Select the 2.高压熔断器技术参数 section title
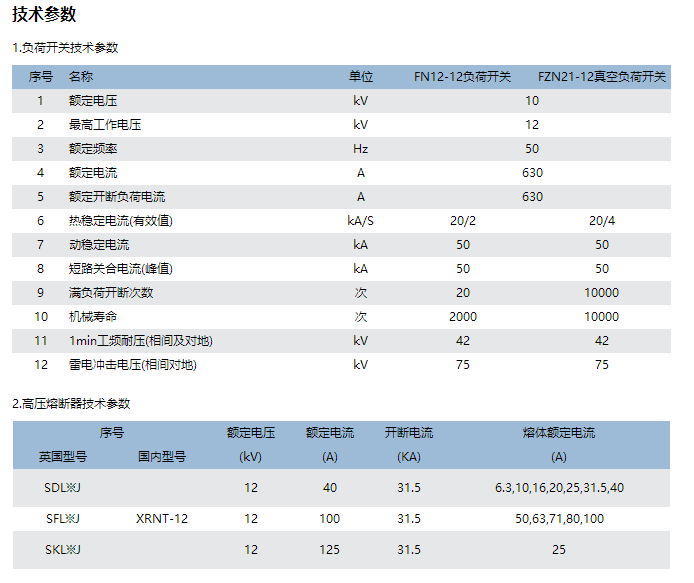The image size is (694, 583). coord(71,404)
